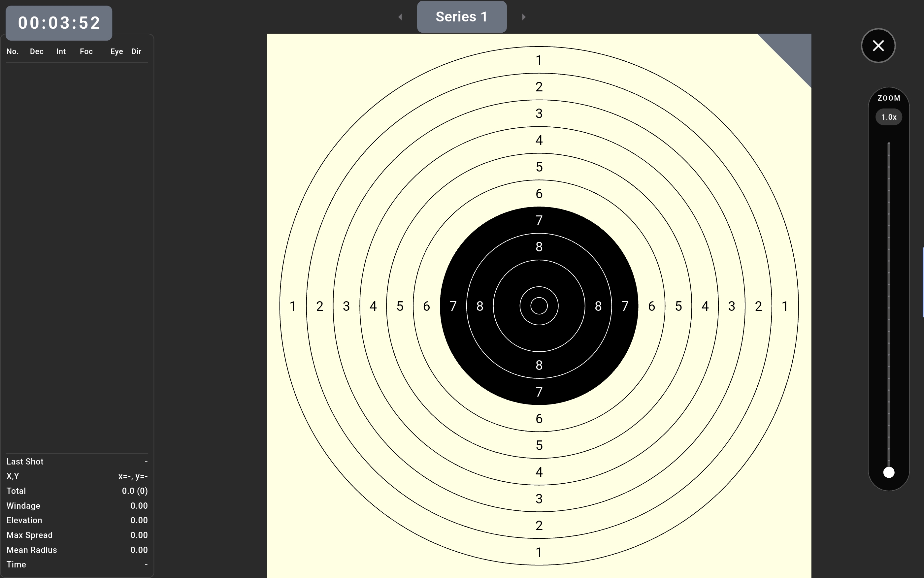Click the 00:03:52 timer display
Screen dimensions: 924x578
tap(59, 23)
